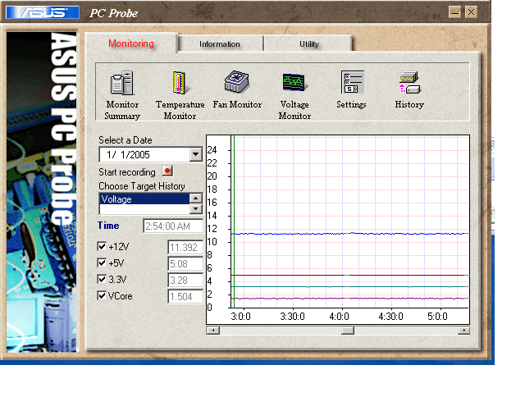Click the +5V value field 5.08
The image size is (525, 420).
point(185,263)
